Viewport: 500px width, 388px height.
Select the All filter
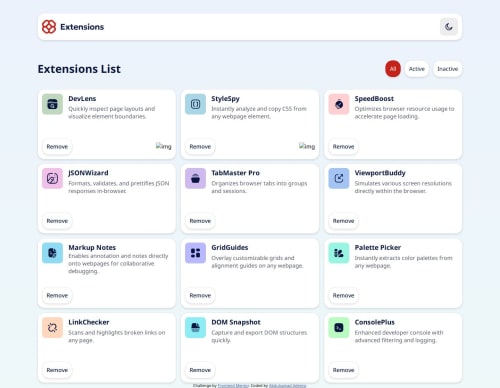pyautogui.click(x=393, y=69)
